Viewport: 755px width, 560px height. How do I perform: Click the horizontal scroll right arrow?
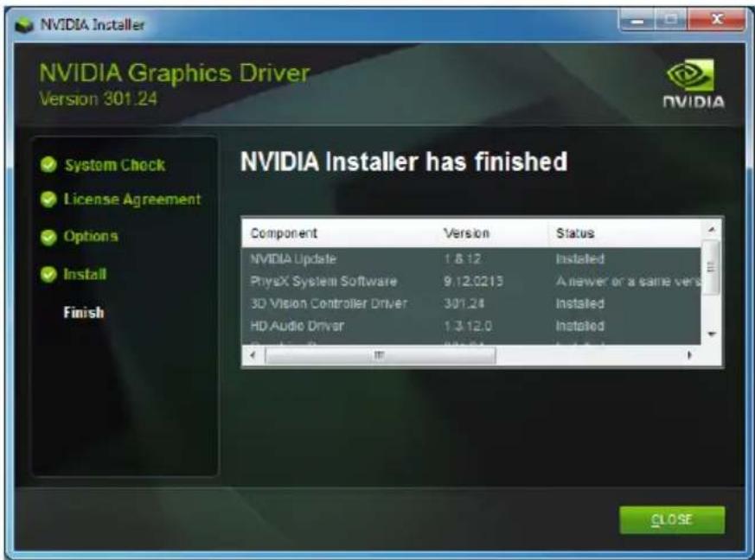[689, 355]
